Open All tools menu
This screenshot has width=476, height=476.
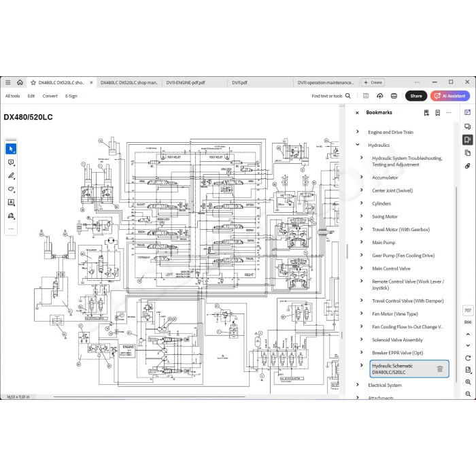point(12,96)
